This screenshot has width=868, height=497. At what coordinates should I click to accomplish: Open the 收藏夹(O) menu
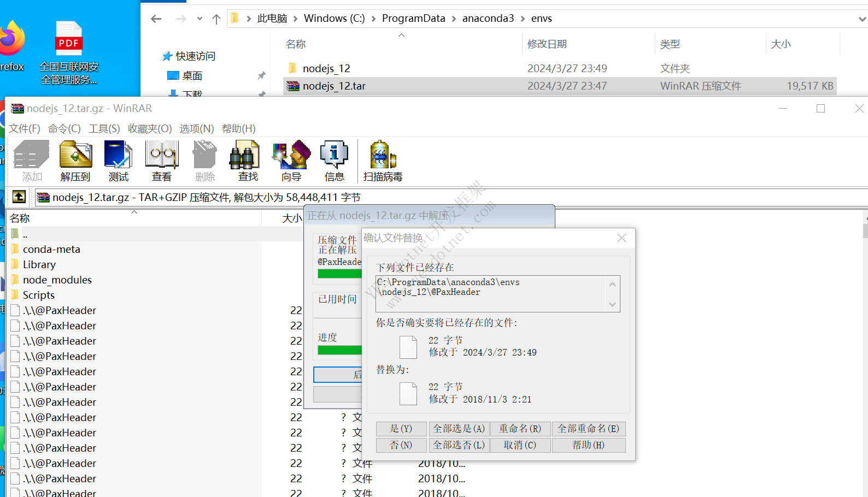click(150, 128)
